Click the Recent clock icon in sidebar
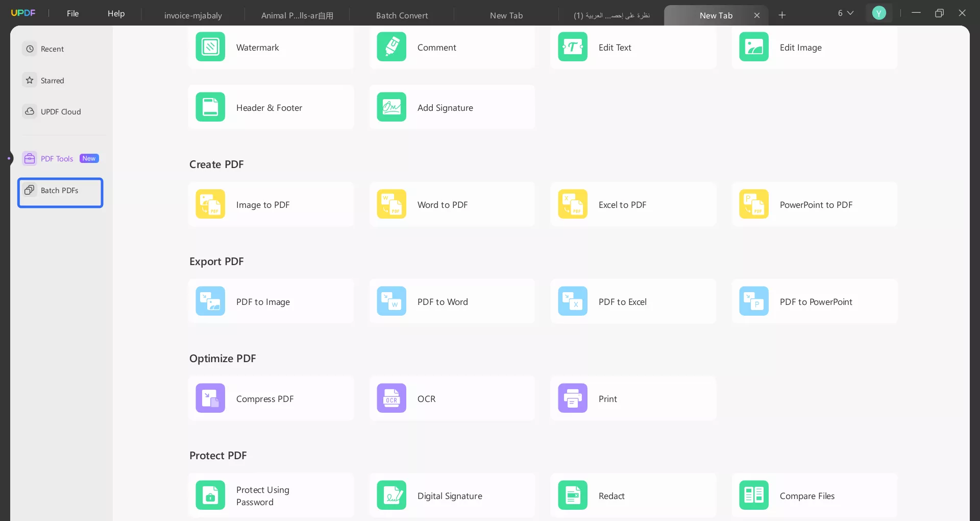Image resolution: width=980 pixels, height=521 pixels. coord(30,49)
